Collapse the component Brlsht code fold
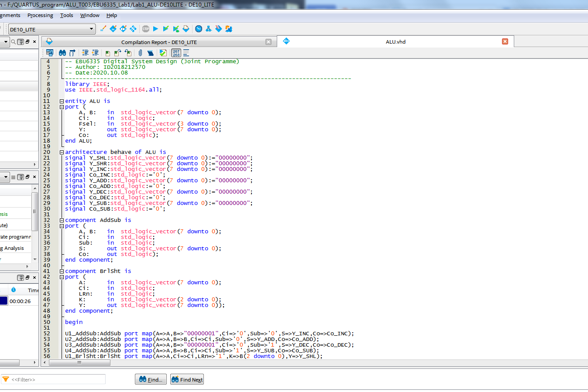 62,271
